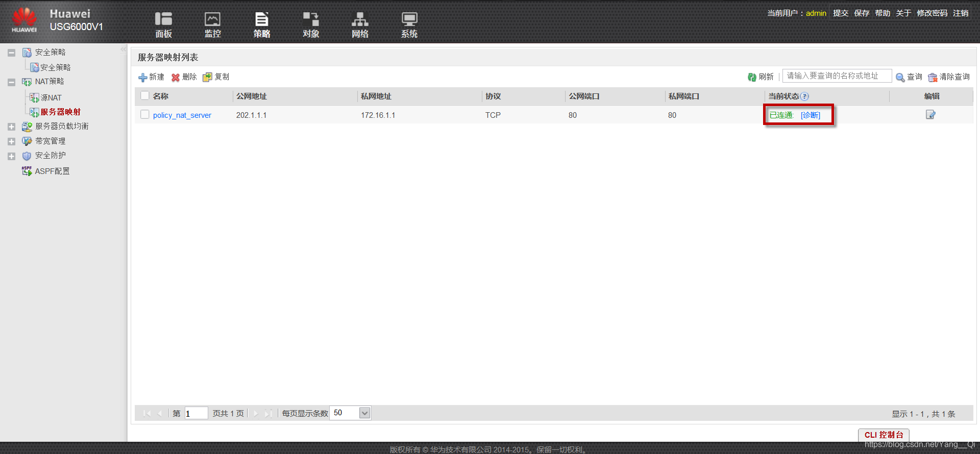Click the 私网端口 column header
The height and width of the screenshot is (454, 980).
tap(684, 96)
